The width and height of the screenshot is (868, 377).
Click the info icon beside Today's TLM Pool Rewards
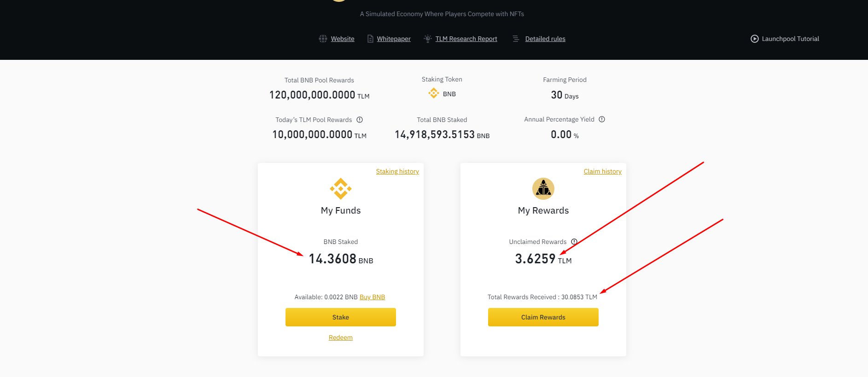pyautogui.click(x=360, y=120)
